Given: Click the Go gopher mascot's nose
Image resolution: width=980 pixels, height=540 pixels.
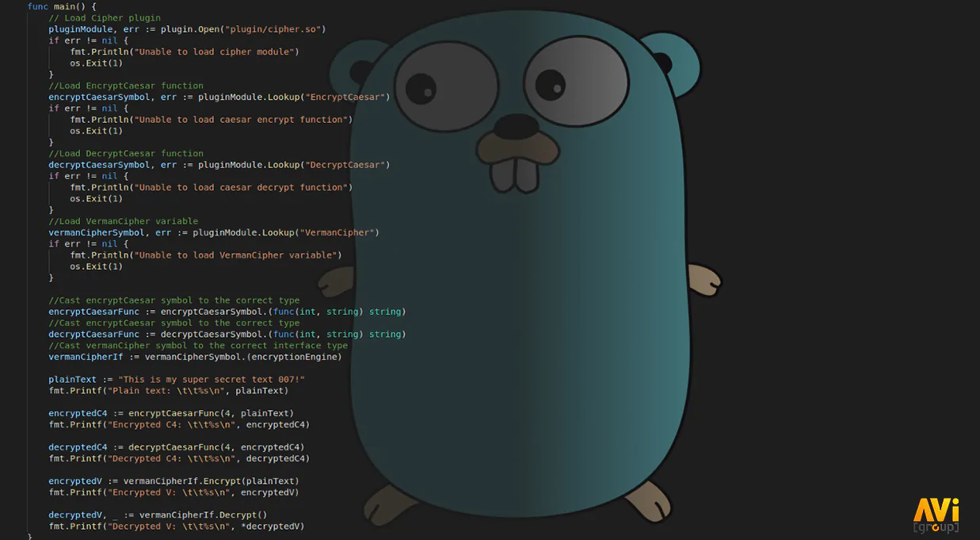Looking at the screenshot, I should coord(517,127).
